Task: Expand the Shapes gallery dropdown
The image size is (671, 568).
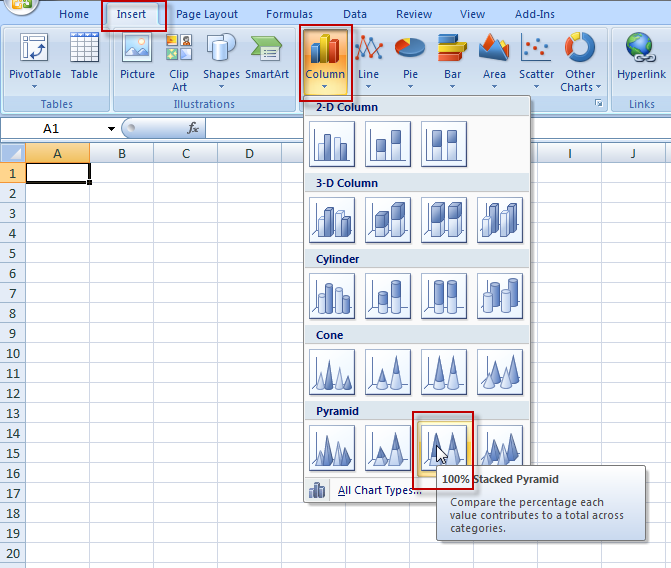Action: point(221,62)
